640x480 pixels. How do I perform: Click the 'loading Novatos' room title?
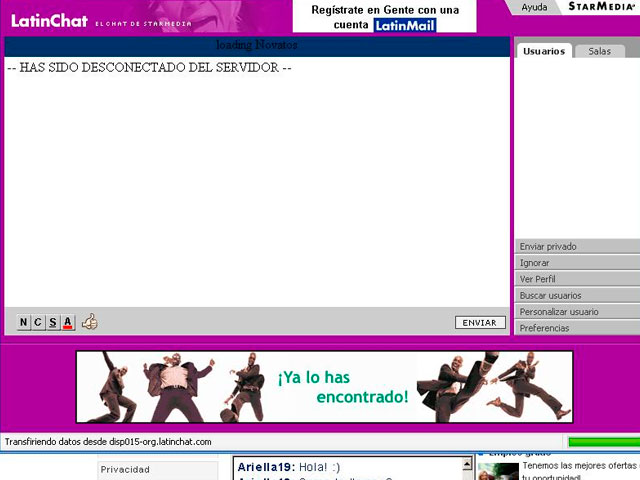[x=257, y=45]
